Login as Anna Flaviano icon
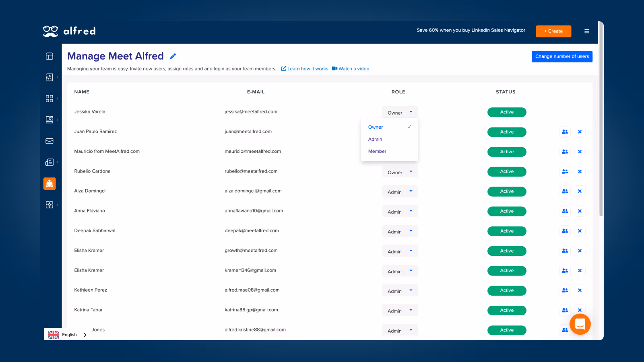Viewport: 644px width, 362px height. pos(565,211)
